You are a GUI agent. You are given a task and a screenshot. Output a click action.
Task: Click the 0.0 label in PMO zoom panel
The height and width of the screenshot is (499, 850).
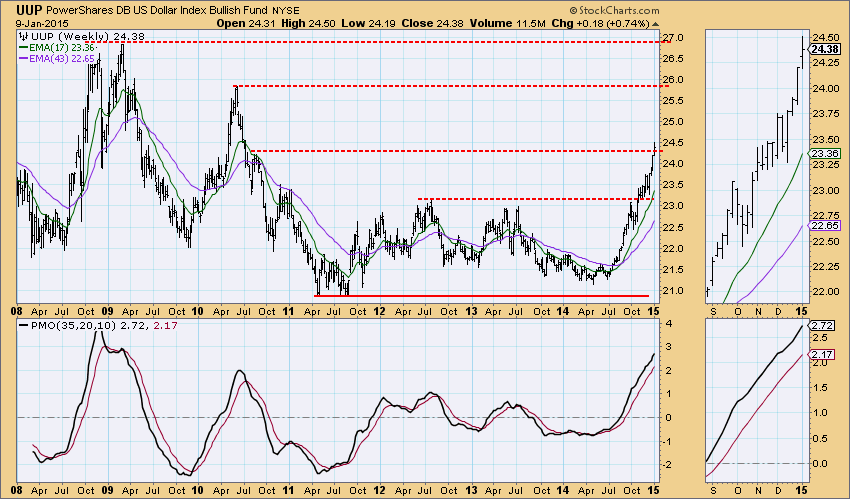coord(820,464)
